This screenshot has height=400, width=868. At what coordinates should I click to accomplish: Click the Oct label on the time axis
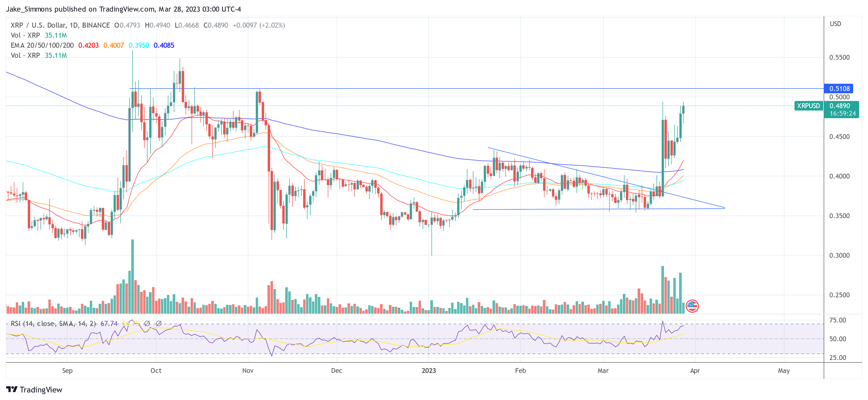point(156,371)
